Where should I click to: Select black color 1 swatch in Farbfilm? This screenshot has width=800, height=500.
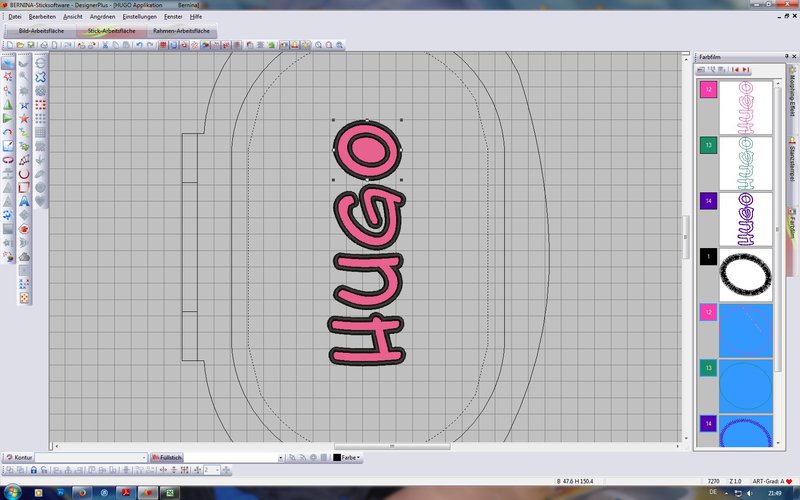pos(708,257)
